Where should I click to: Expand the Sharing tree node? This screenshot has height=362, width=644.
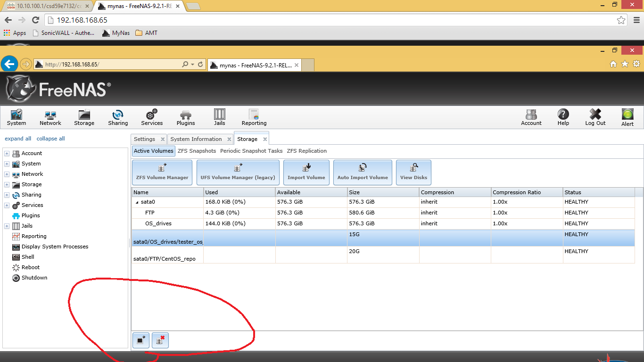7,195
